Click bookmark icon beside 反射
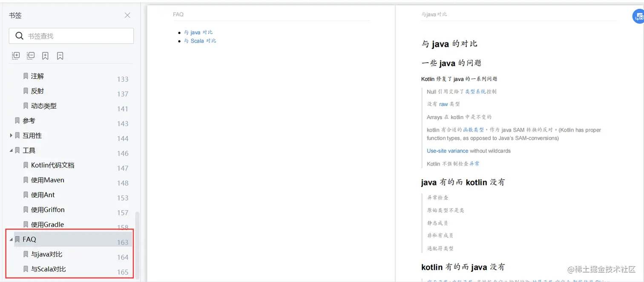This screenshot has width=644, height=282. pyautogui.click(x=26, y=91)
